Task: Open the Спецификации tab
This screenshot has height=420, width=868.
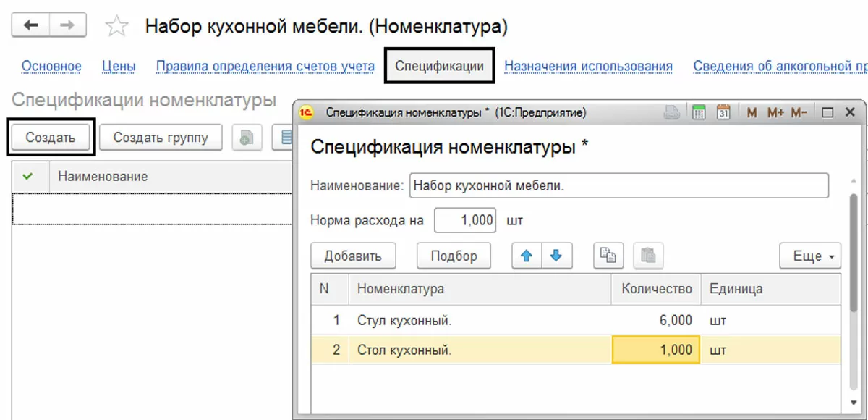Action: click(x=439, y=66)
